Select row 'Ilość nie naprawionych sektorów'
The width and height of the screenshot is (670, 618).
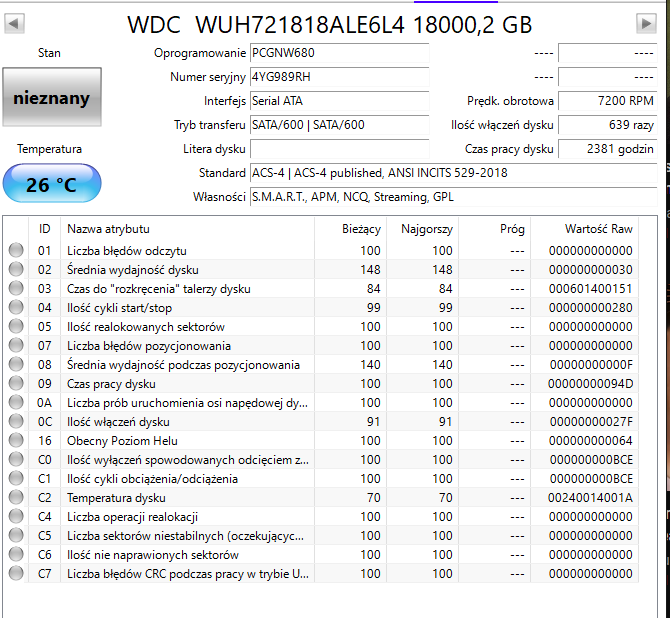[x=323, y=555]
